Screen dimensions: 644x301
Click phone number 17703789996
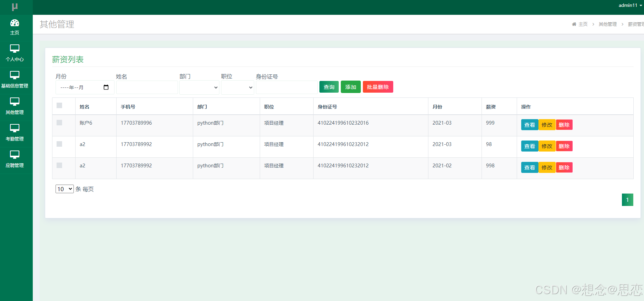pyautogui.click(x=136, y=123)
